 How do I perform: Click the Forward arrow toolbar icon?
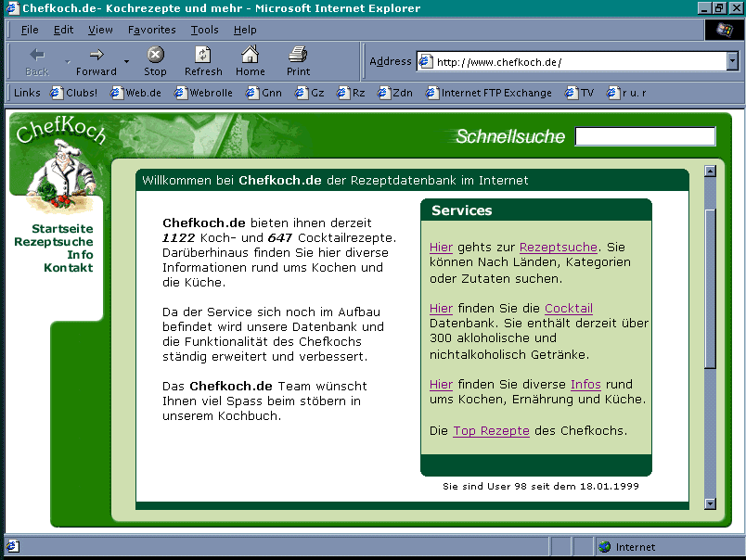pyautogui.click(x=96, y=56)
